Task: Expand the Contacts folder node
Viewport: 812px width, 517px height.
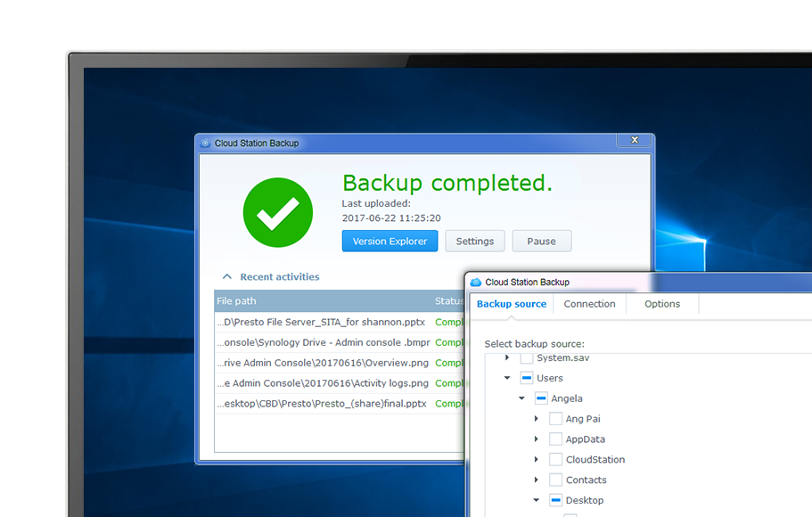Action: (536, 480)
